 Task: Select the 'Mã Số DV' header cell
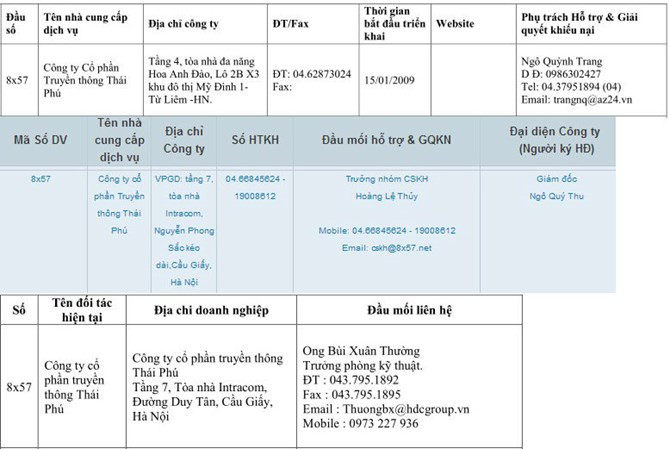41,140
